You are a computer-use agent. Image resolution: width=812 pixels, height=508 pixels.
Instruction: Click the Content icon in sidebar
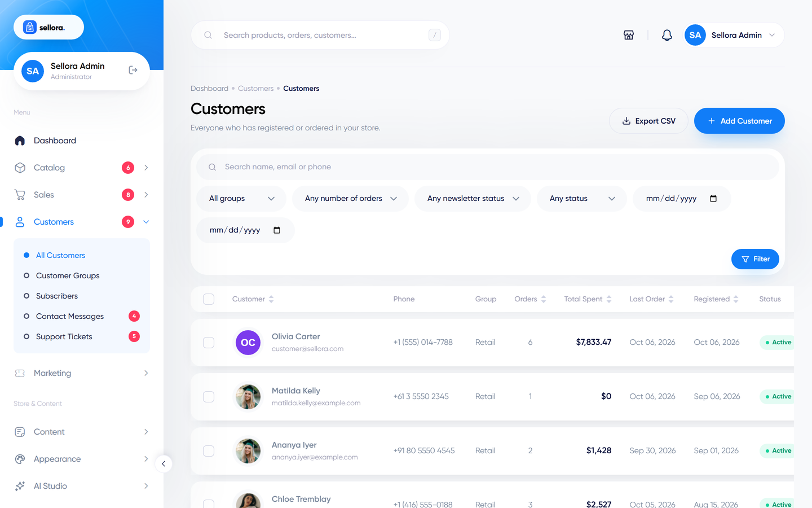point(20,432)
